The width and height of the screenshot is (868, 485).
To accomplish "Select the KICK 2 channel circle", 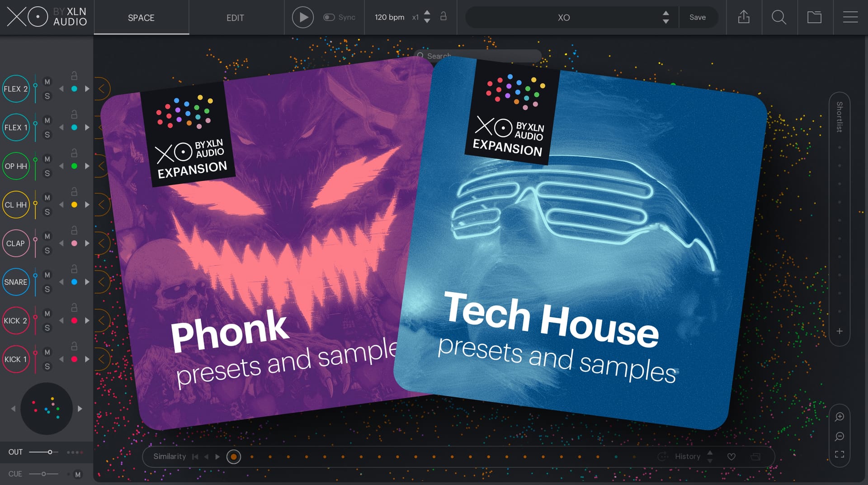I will pos(16,321).
